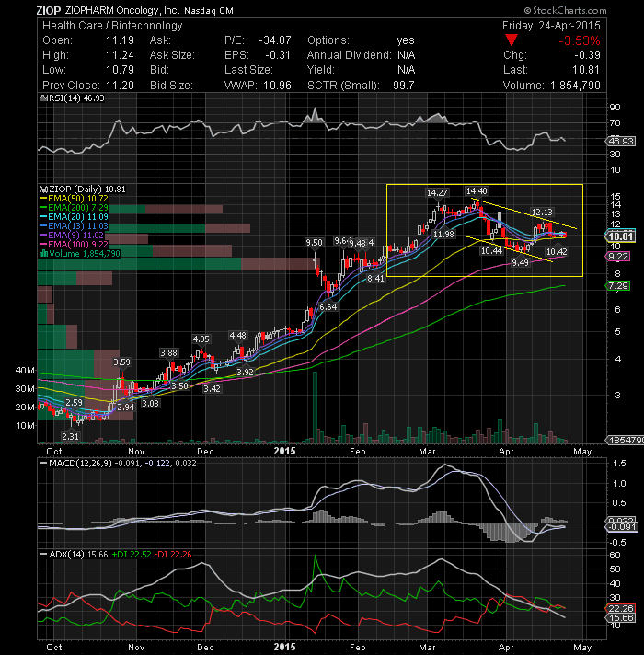
Task: Click the 3.59 price label
Action: click(122, 362)
